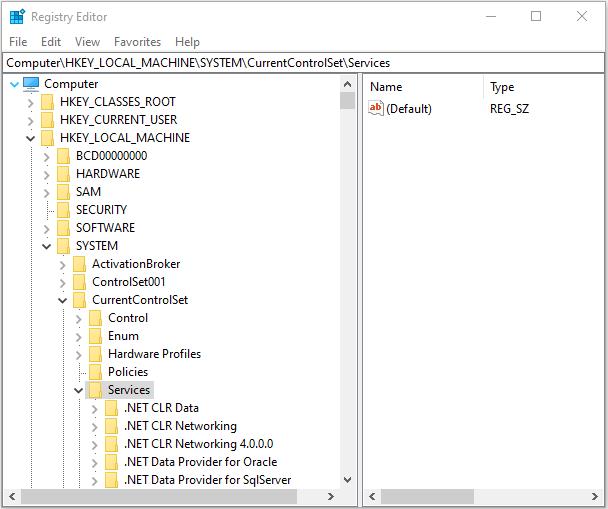Click the HKEY_CLASSES_ROOT folder icon
Viewport: 608px width, 509px height.
pyautogui.click(x=47, y=102)
